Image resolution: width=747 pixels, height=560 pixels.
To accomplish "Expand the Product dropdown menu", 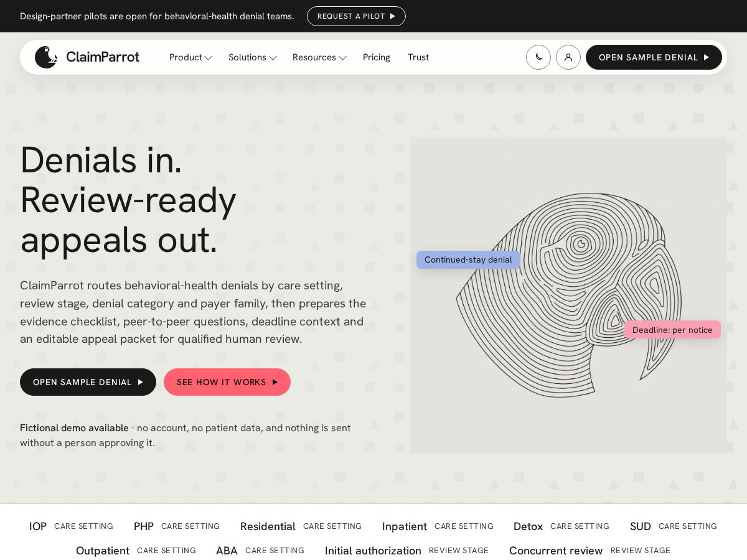I will pos(190,57).
